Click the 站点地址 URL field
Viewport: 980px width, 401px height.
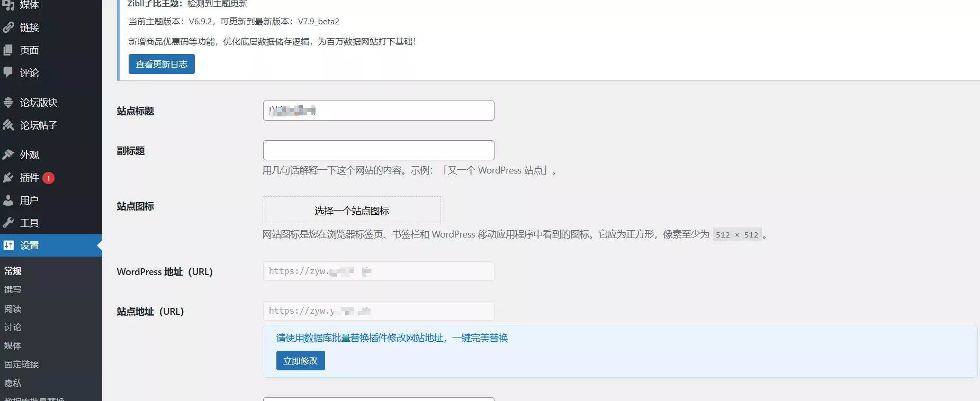pos(379,311)
